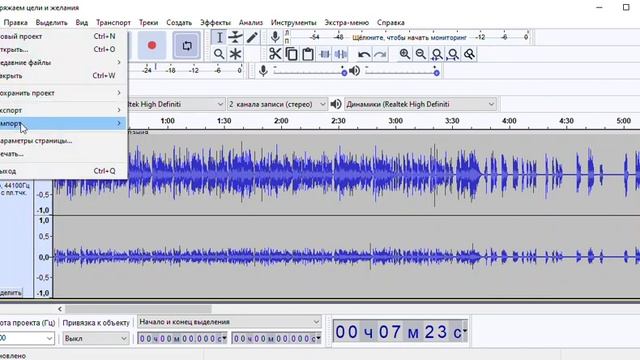Click the Cut scissors icon

[275, 54]
